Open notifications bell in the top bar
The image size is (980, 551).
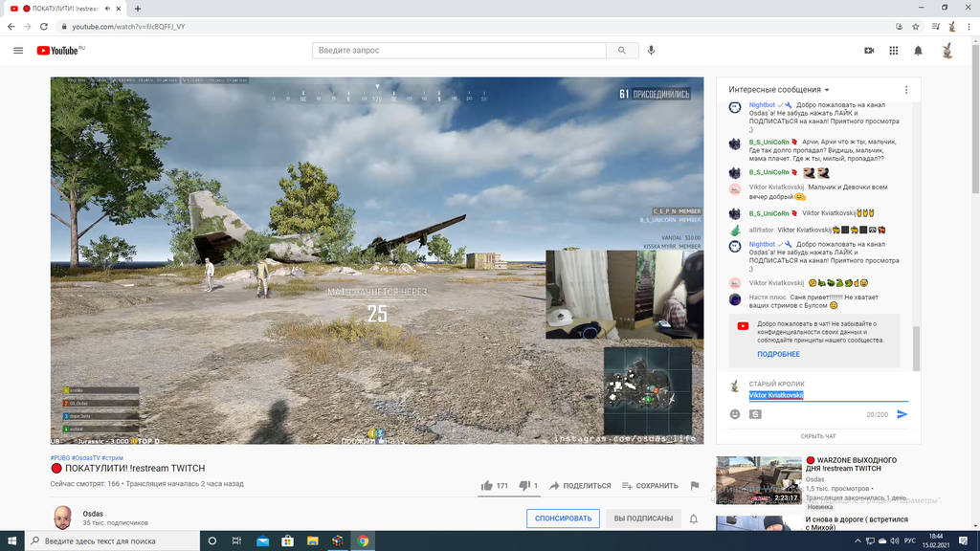coord(919,51)
